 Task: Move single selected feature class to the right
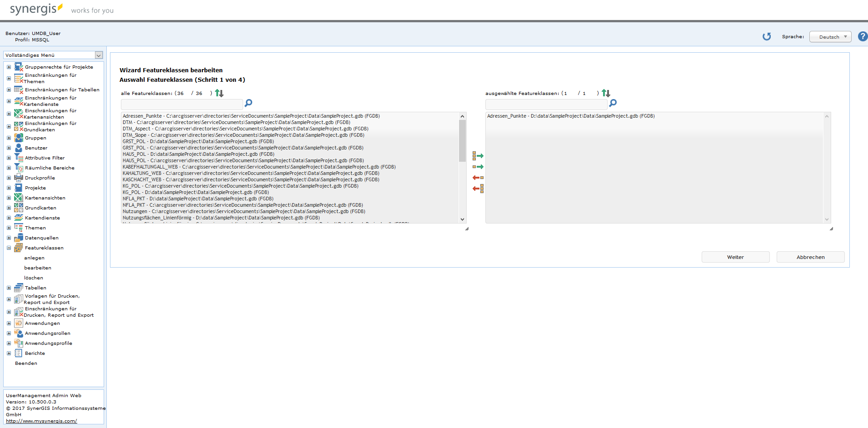[479, 167]
